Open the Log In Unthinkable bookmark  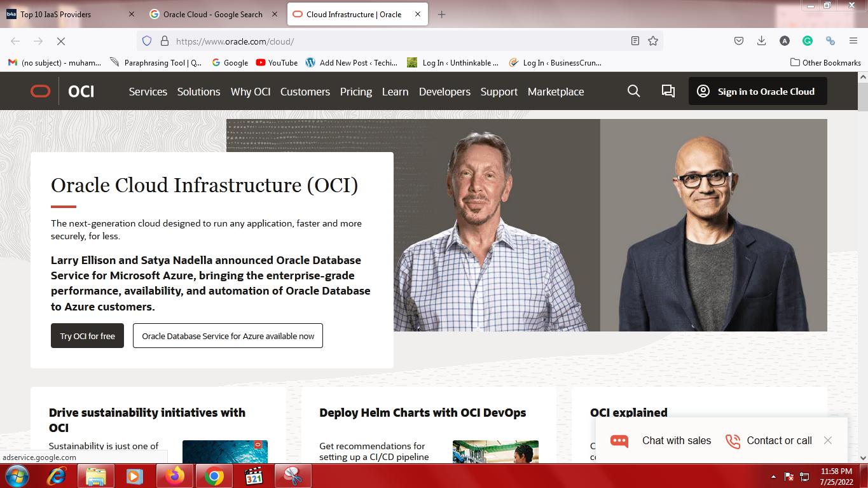pos(453,62)
